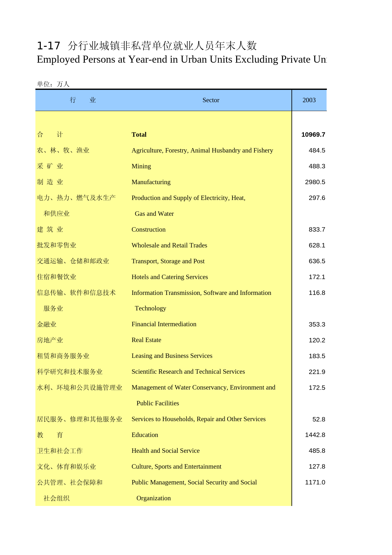This screenshot has height=555, width=392.
Task: Select the value 484.5
Action: coord(317,150)
